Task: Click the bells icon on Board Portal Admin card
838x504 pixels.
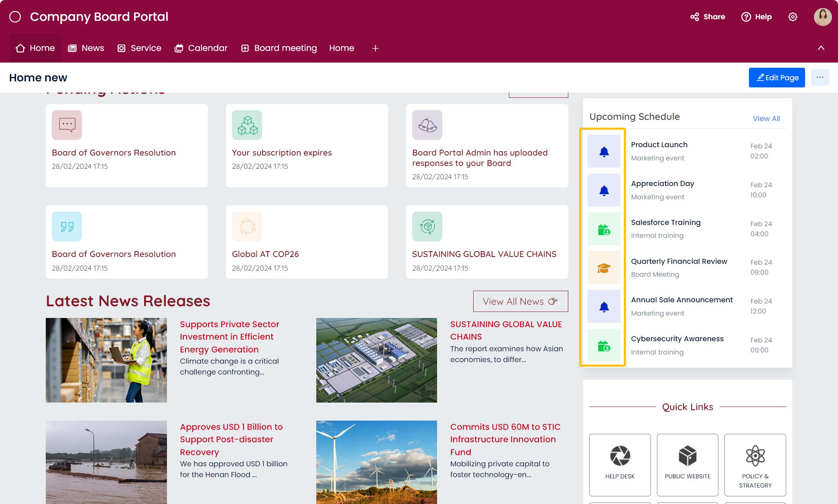Action: pos(427,125)
